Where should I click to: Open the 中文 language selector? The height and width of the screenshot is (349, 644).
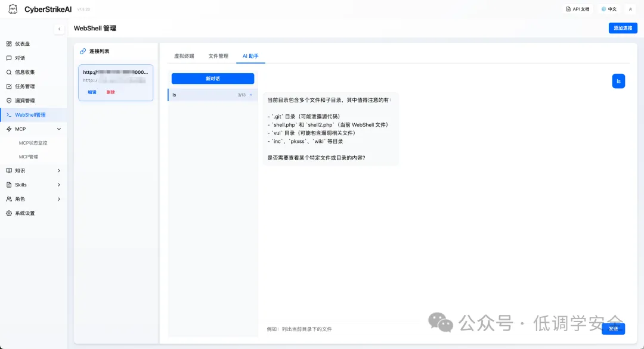tap(609, 9)
